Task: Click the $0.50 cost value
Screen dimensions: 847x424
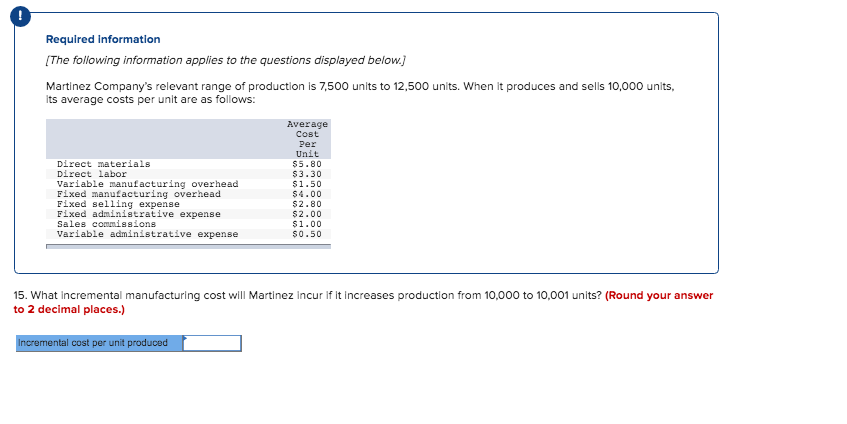Action: pyautogui.click(x=307, y=234)
